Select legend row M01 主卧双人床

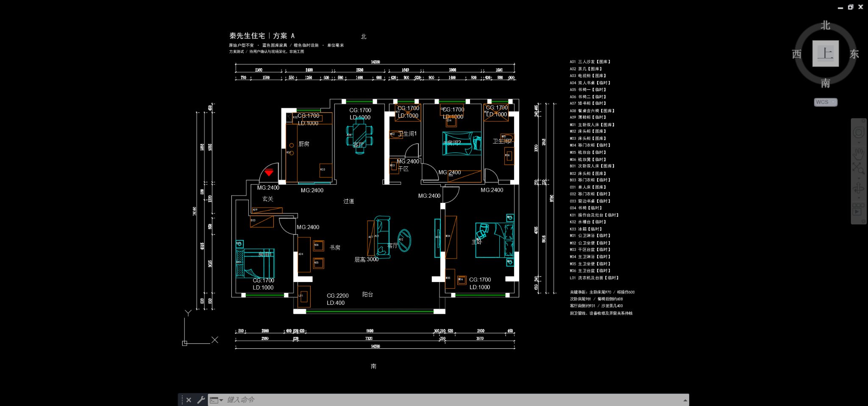point(592,125)
